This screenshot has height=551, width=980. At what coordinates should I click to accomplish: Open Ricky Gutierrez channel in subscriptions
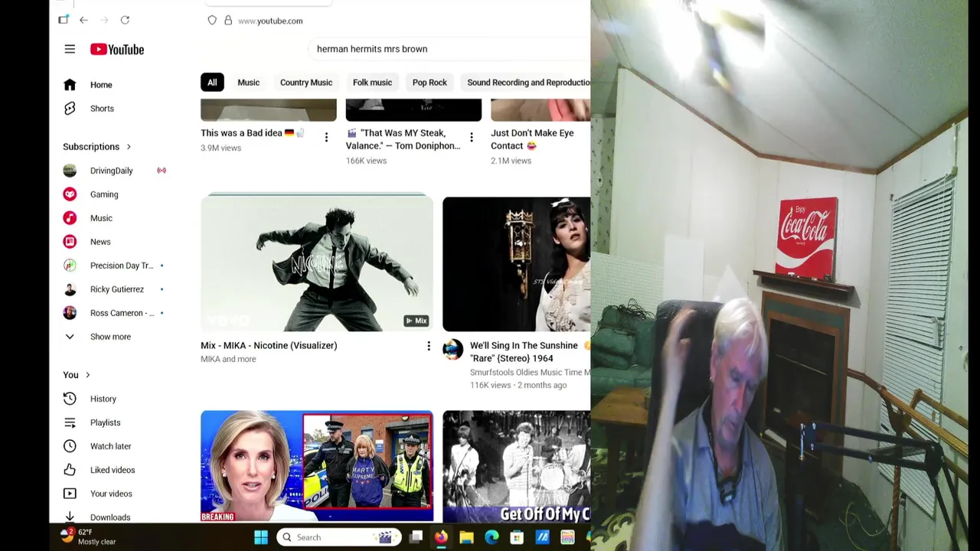pos(115,289)
